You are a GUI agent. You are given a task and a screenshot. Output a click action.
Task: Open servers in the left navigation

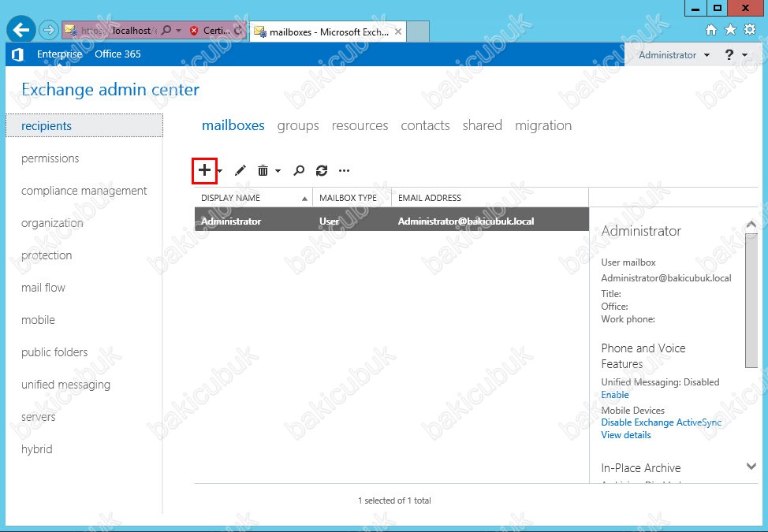point(38,416)
